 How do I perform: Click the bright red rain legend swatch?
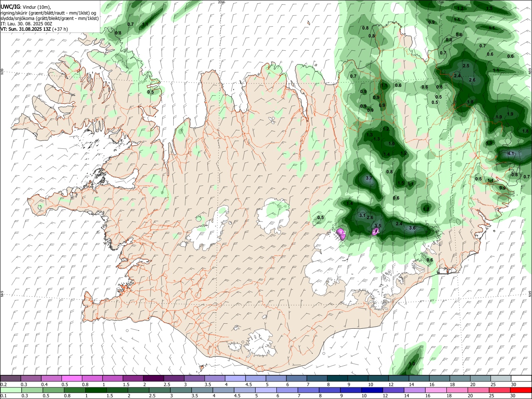pos(521,390)
